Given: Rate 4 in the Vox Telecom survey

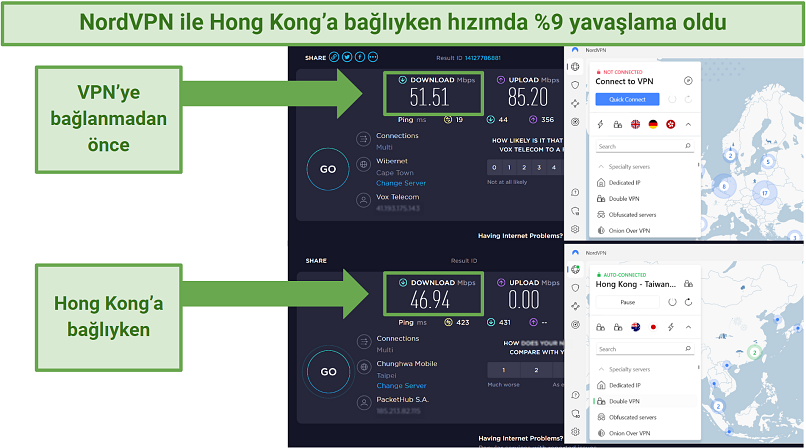Looking at the screenshot, I should [x=554, y=167].
